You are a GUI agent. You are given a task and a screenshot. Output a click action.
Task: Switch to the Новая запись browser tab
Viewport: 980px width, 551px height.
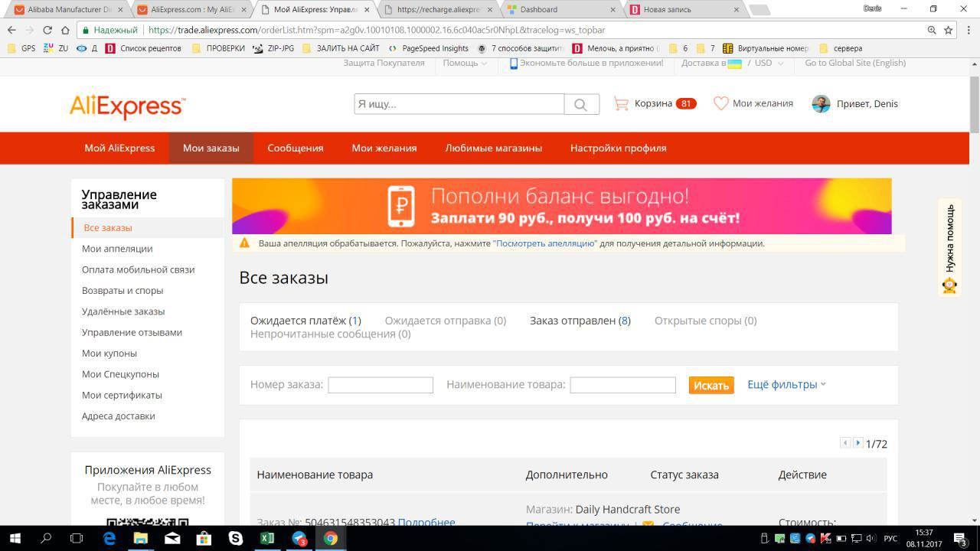(x=684, y=10)
